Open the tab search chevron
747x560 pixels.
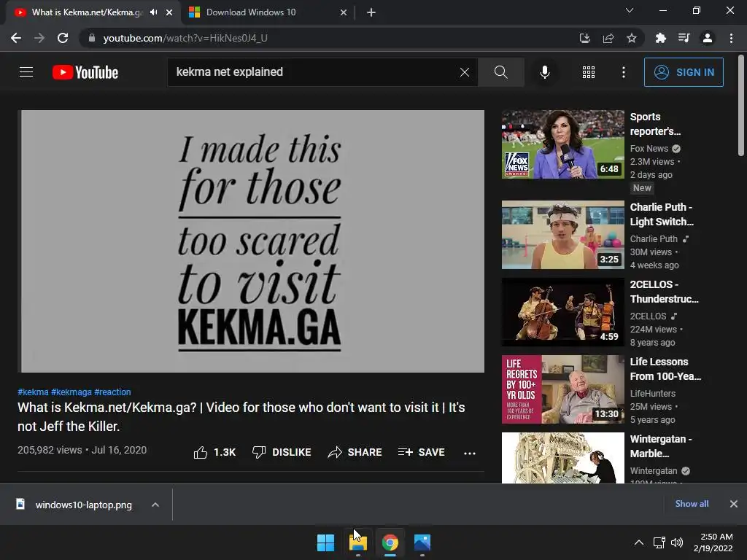pos(630,10)
